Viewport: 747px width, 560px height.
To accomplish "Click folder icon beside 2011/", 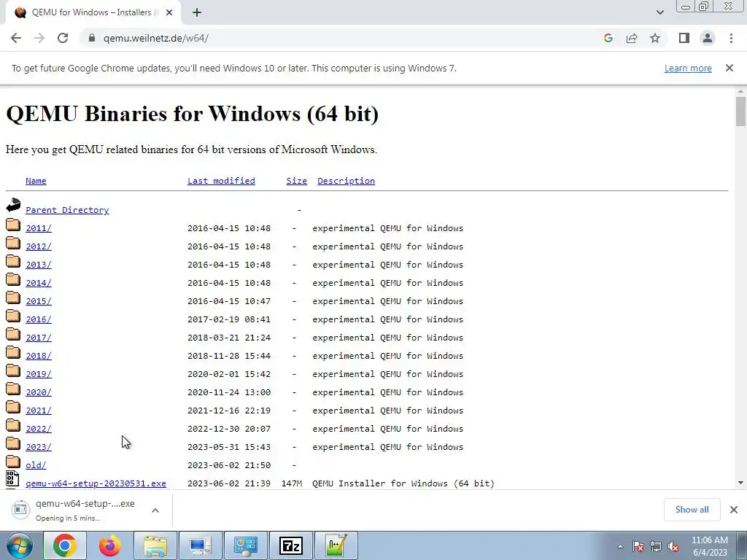I will (x=13, y=225).
